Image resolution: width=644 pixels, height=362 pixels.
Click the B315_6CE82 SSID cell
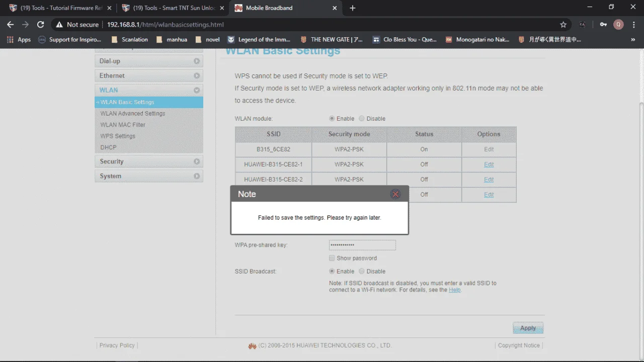point(273,149)
